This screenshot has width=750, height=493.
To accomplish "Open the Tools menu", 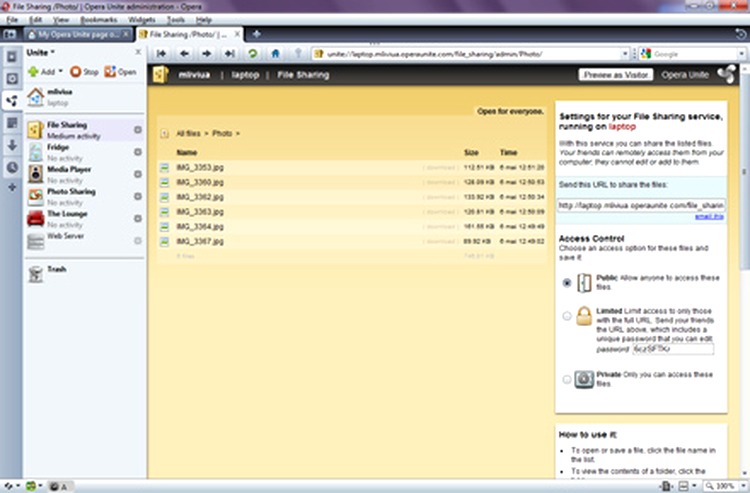I will click(x=176, y=20).
